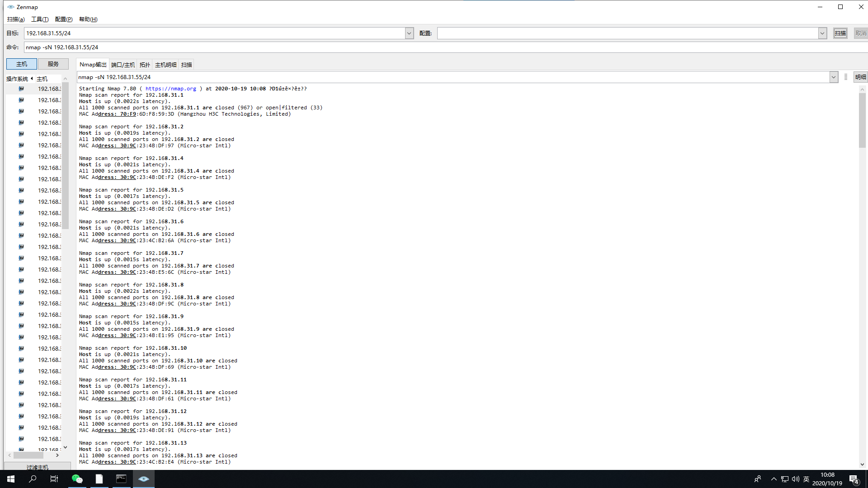Expand the scan output selector dropdown
The height and width of the screenshot is (488, 868).
pos(833,77)
